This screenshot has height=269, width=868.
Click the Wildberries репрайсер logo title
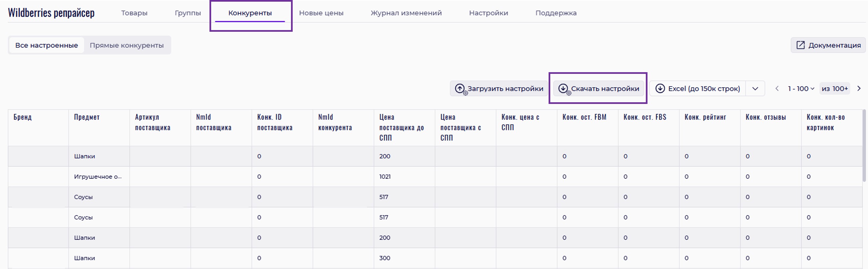(51, 13)
